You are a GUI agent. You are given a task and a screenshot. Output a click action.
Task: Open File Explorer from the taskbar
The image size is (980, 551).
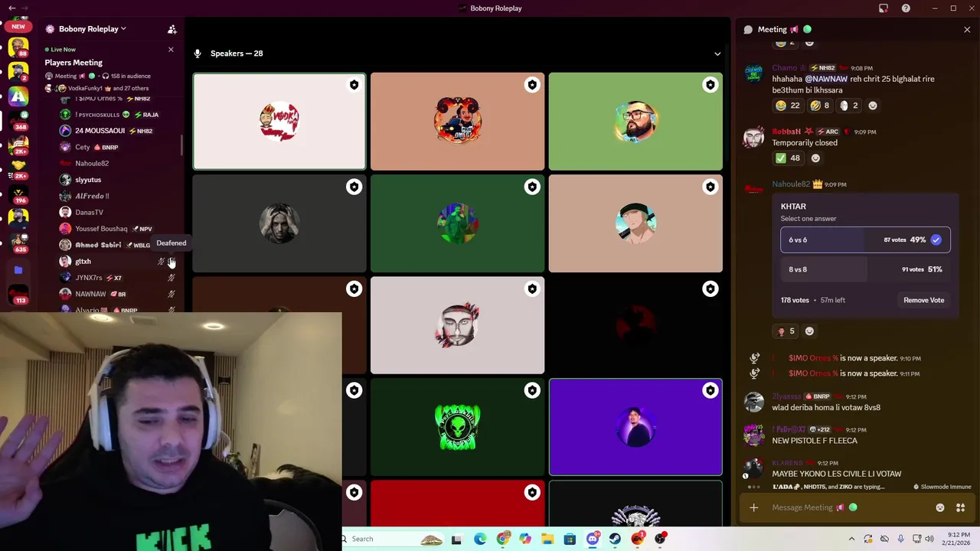pos(547,539)
